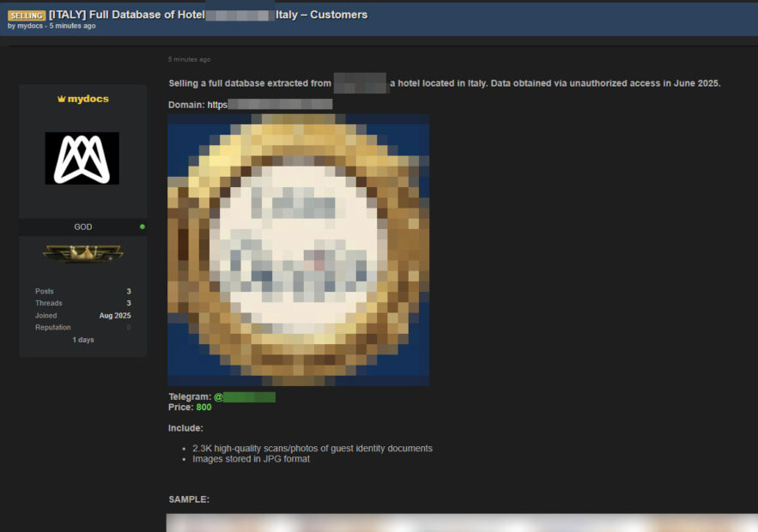Open the pixelated gold emblem image

298,250
